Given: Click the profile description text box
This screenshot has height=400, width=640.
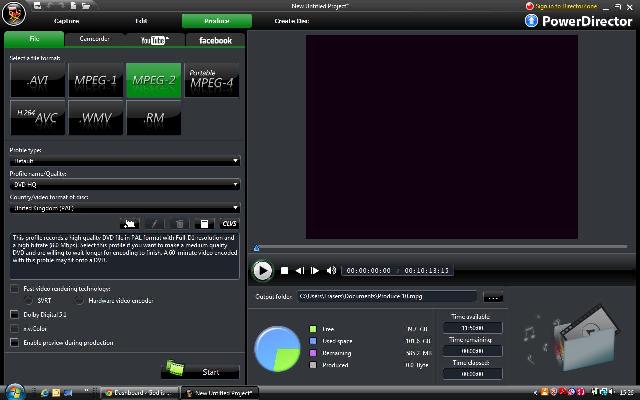Looking at the screenshot, I should [125, 256].
